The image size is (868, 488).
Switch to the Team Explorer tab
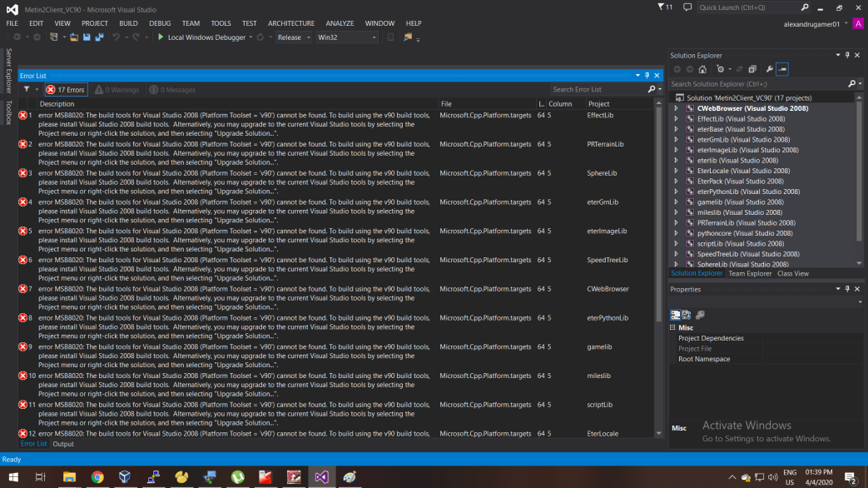[750, 273]
